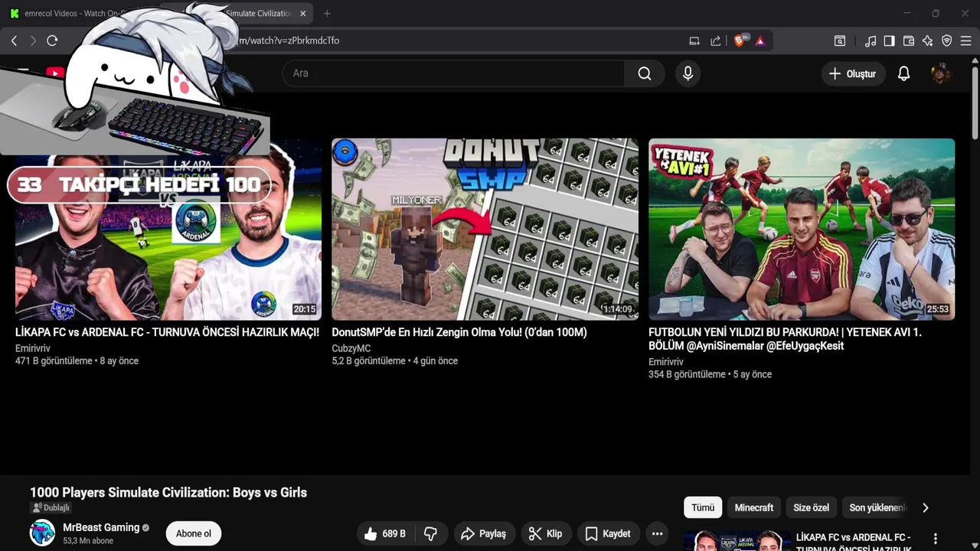The image size is (980, 551).
Task: Click the cast/install screen icon in the address bar
Action: point(694,41)
